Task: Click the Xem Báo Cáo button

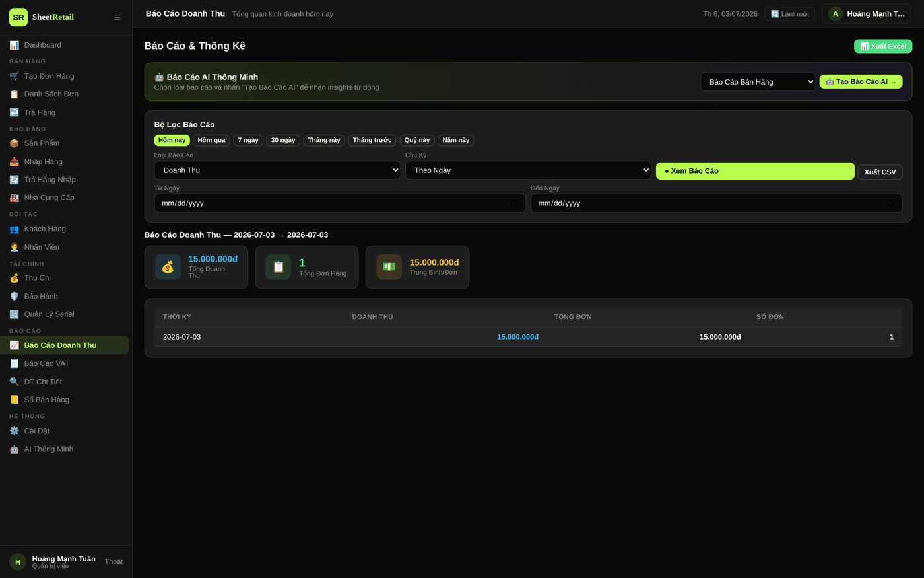Action: (x=755, y=171)
